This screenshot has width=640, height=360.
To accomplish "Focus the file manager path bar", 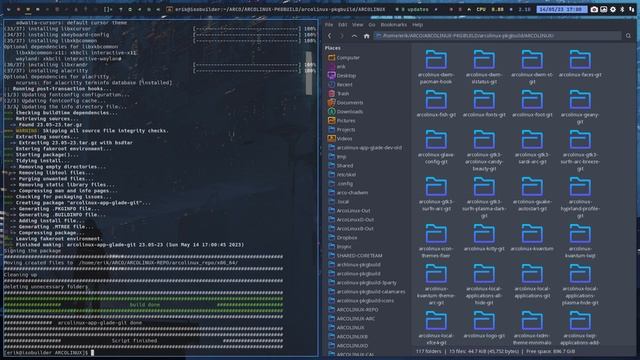I will tap(498, 36).
